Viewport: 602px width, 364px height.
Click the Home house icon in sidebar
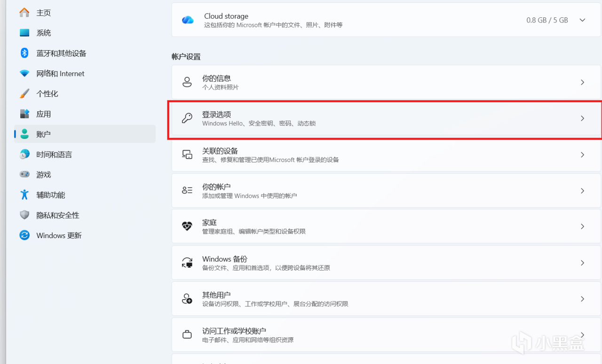(24, 13)
